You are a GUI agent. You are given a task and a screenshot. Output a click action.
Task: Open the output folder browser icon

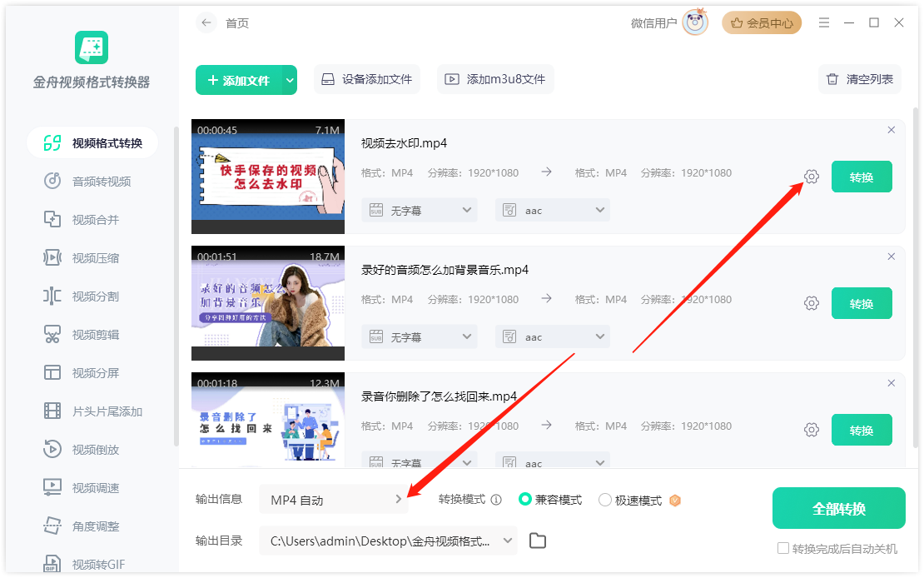tap(537, 540)
